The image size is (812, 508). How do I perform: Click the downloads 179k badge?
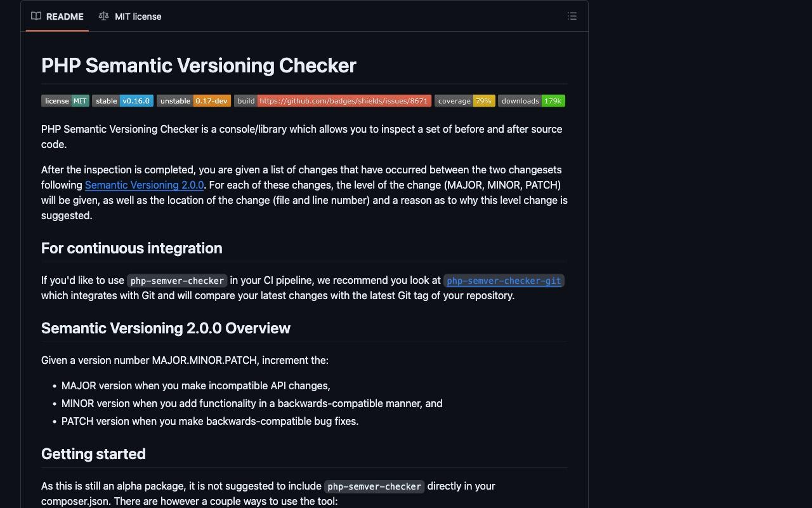coord(532,101)
